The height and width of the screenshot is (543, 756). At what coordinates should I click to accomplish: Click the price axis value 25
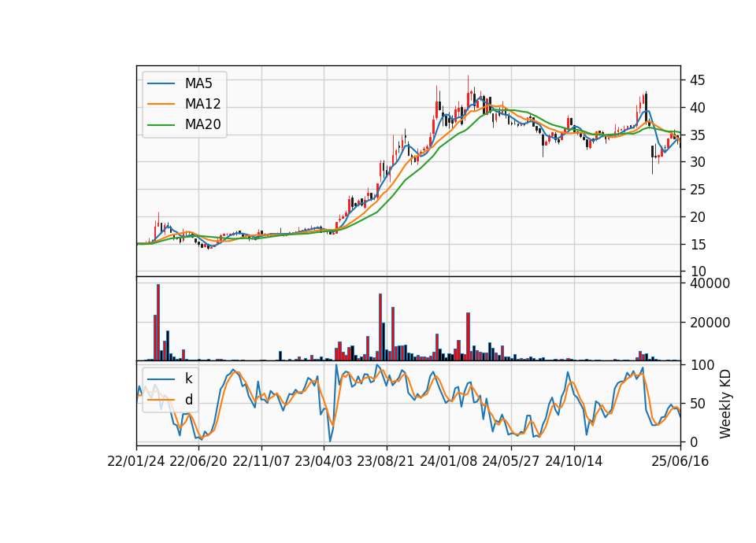[697, 190]
